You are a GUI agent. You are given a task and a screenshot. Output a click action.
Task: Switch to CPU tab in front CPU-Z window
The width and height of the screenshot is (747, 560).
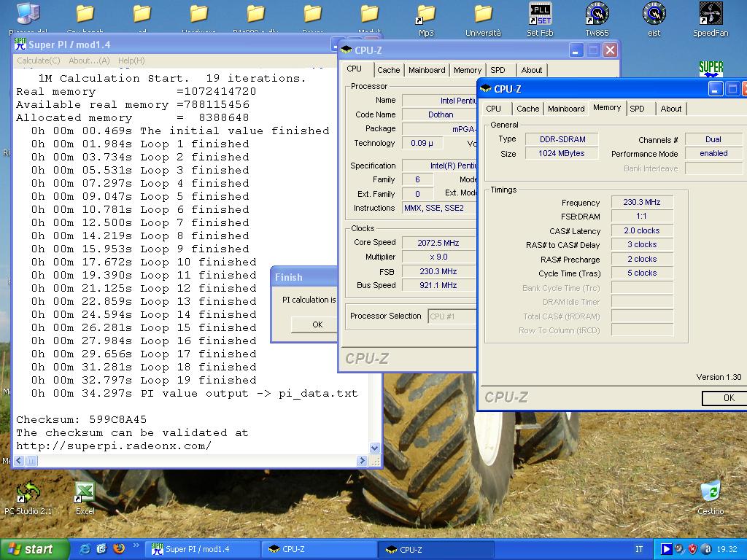(x=494, y=109)
